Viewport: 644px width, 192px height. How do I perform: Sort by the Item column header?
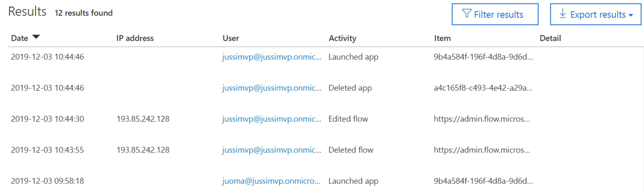coord(442,38)
